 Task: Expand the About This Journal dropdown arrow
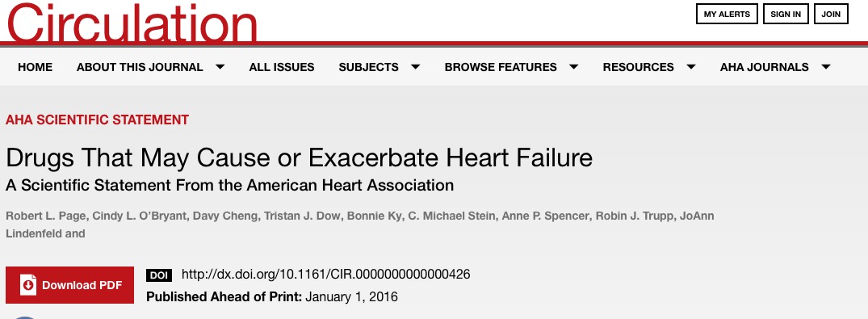click(220, 67)
